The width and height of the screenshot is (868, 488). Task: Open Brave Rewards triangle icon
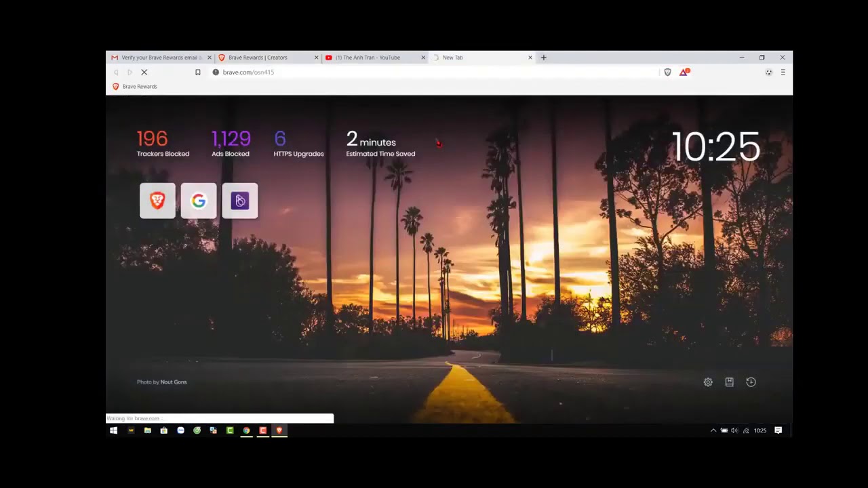(x=684, y=72)
